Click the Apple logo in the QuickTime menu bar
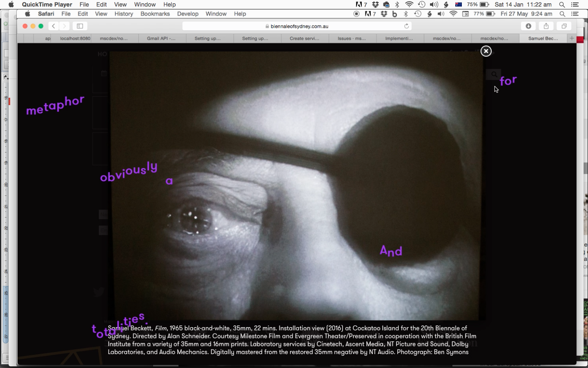The width and height of the screenshot is (588, 368). pyautogui.click(x=11, y=4)
